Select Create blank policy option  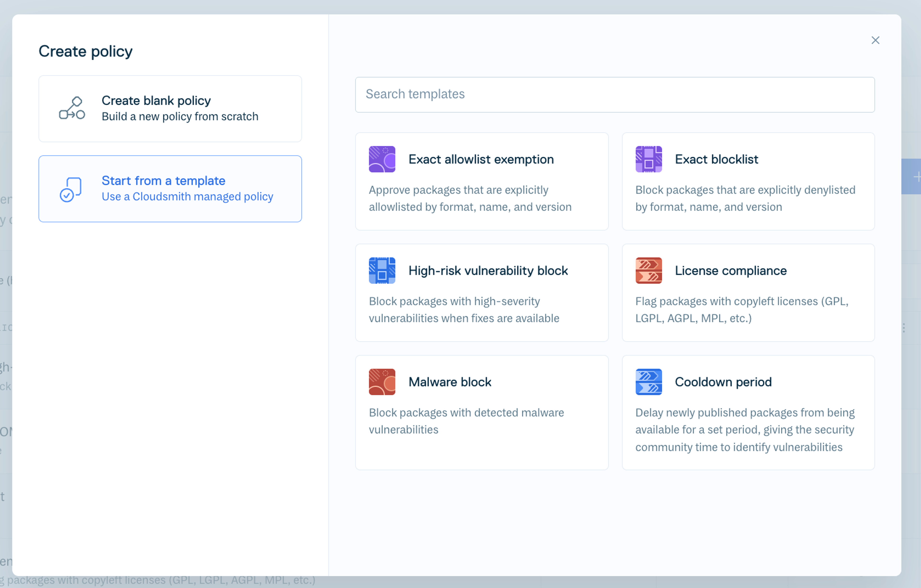click(x=170, y=109)
